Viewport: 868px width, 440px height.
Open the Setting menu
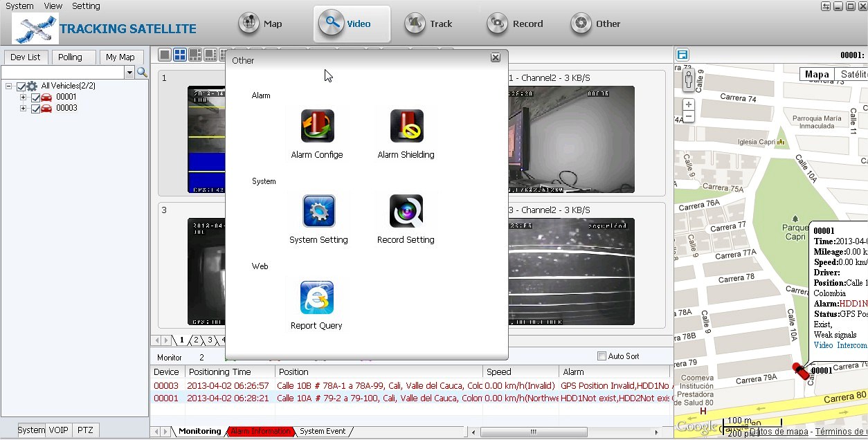[x=86, y=6]
